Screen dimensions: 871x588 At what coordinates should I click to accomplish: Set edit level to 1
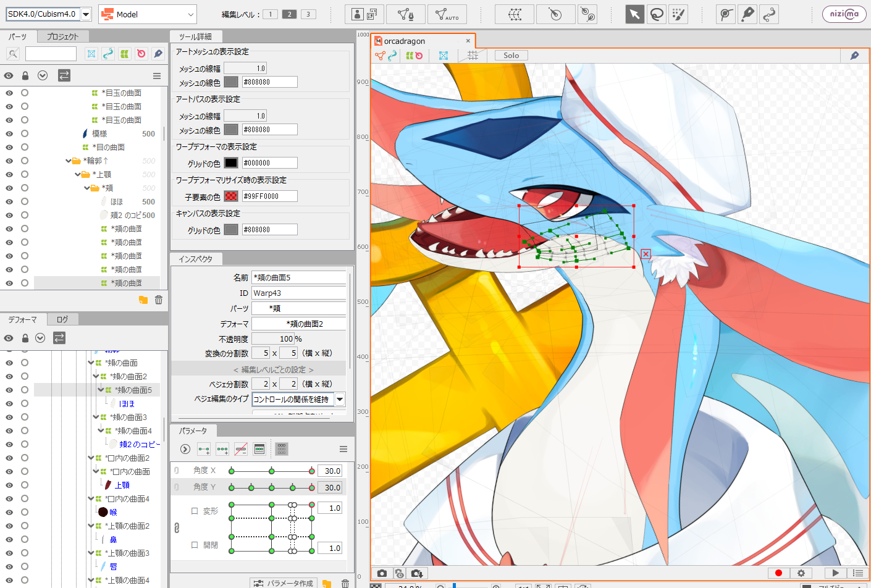coord(270,14)
